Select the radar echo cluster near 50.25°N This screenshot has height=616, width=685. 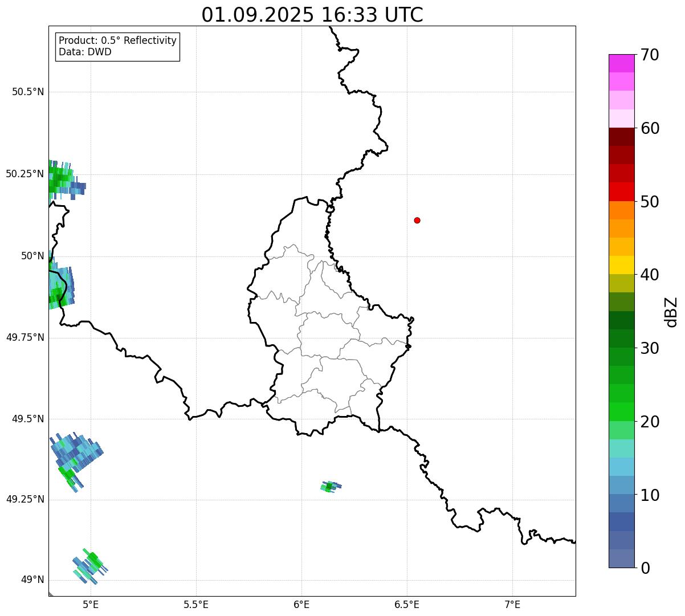point(62,179)
